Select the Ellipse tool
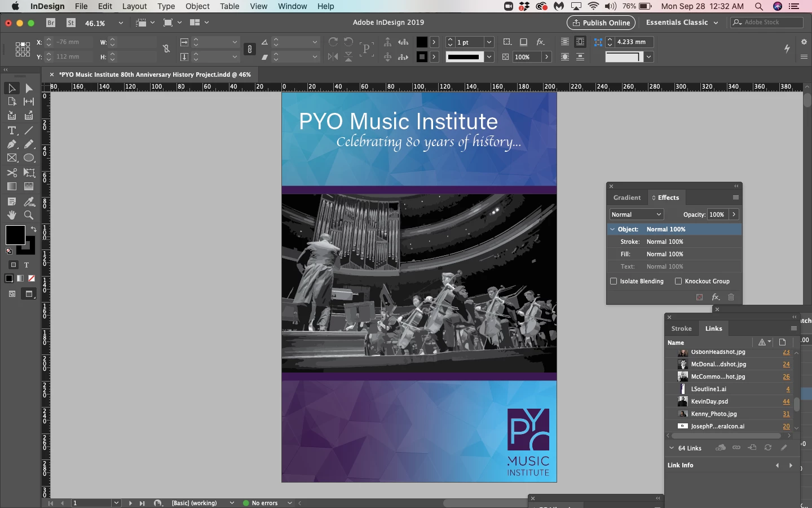 (x=29, y=158)
